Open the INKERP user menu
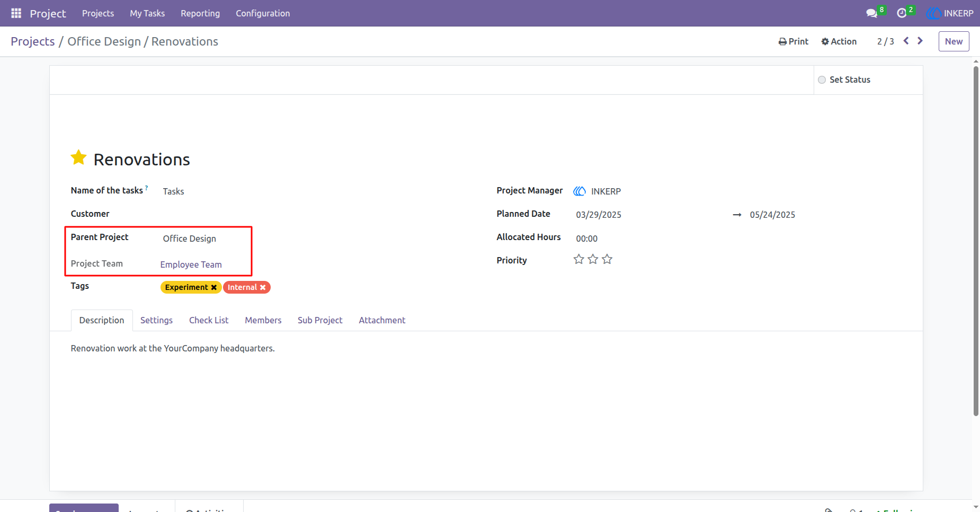This screenshot has height=512, width=980. tap(950, 13)
